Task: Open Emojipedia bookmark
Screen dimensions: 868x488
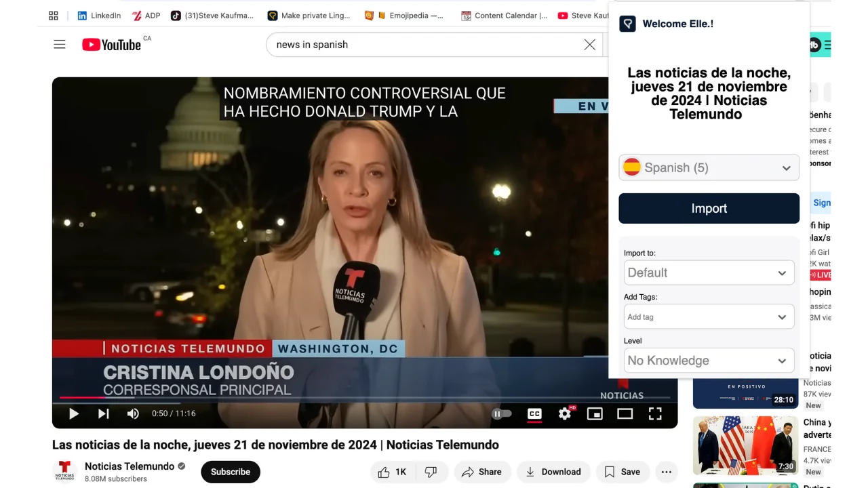Action: 404,16
